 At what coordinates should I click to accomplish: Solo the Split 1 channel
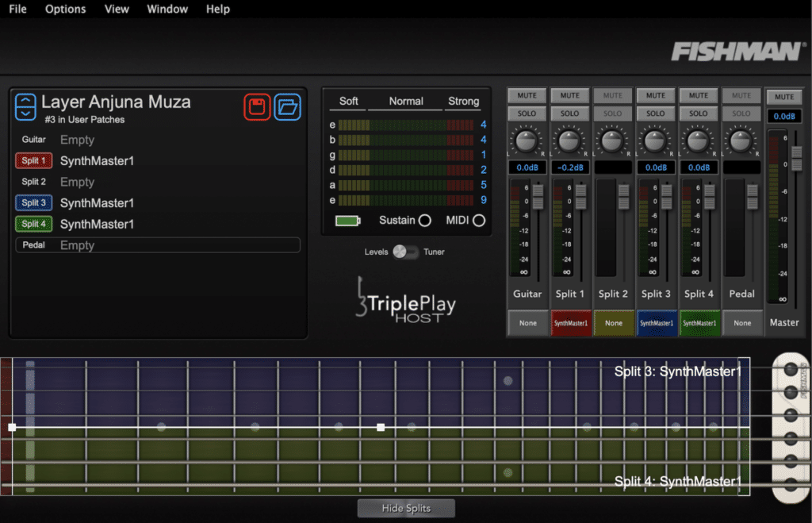click(569, 113)
